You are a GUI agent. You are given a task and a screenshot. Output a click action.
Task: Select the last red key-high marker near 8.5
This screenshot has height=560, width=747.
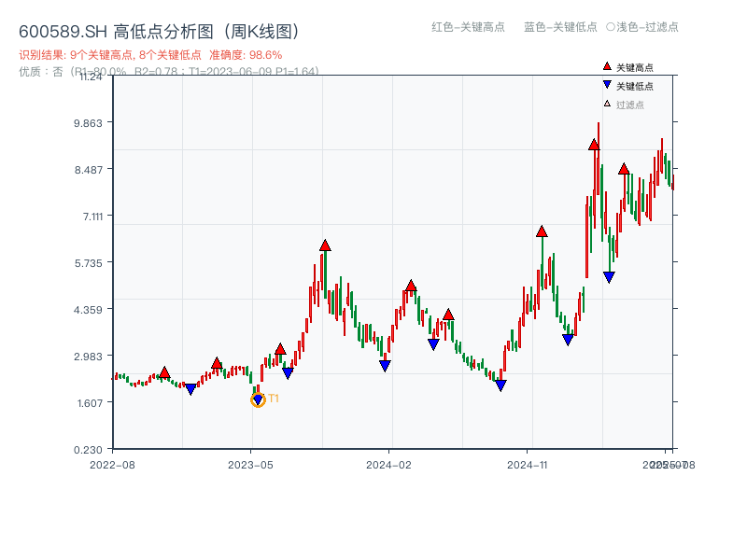(x=624, y=169)
